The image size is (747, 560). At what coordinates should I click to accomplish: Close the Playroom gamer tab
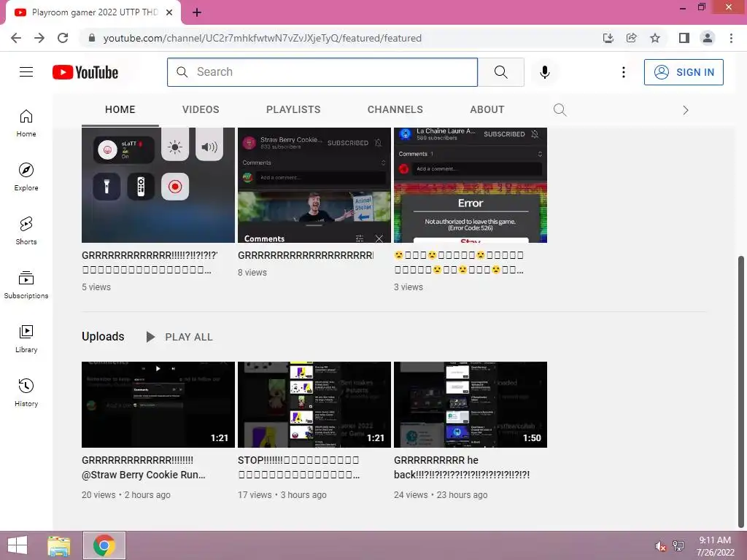click(169, 12)
